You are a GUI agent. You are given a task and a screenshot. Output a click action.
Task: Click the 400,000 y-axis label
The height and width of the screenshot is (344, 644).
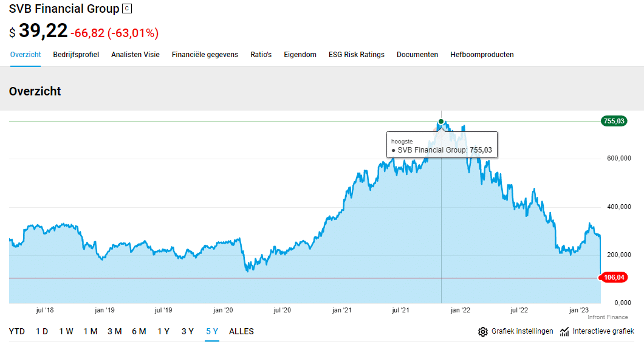tap(619, 207)
